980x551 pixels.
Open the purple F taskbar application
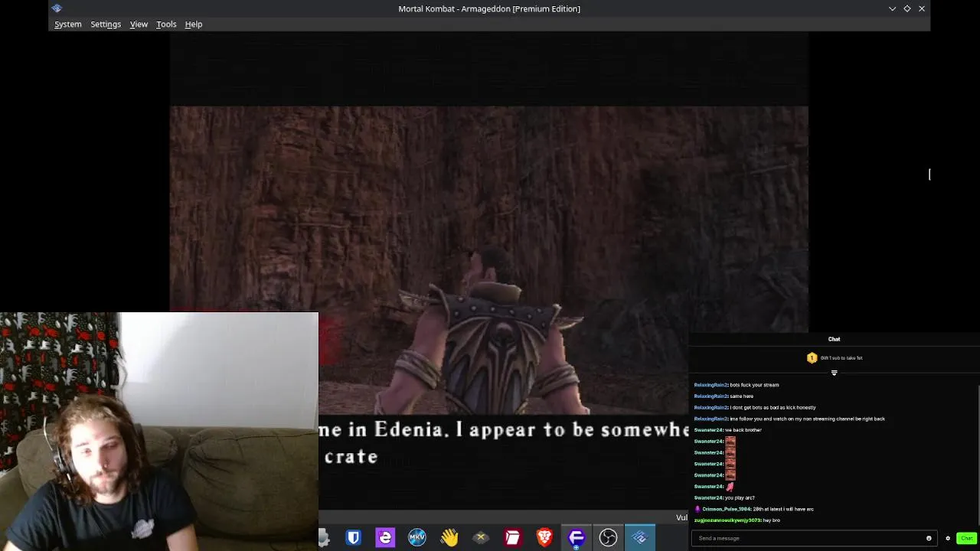pyautogui.click(x=577, y=538)
